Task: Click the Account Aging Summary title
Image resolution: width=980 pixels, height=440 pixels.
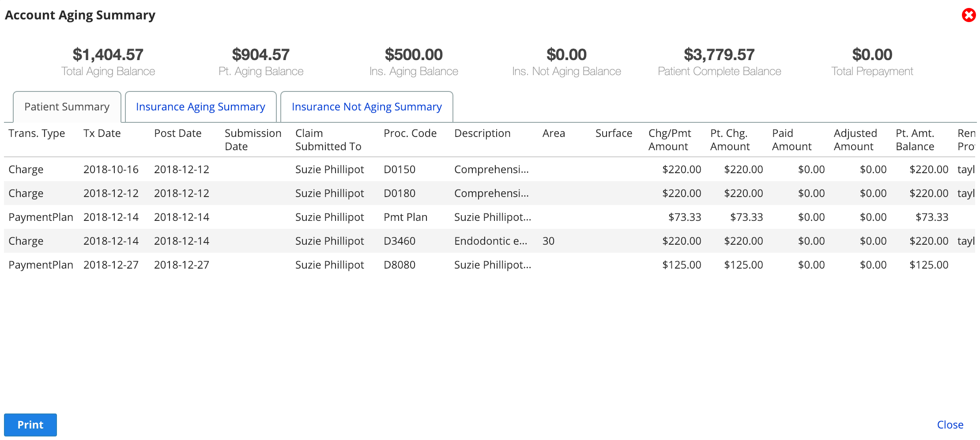Action: click(80, 15)
